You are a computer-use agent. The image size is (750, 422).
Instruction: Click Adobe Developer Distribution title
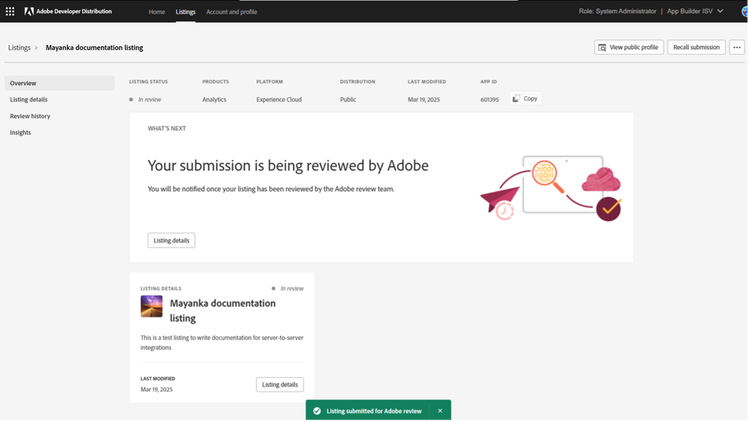[x=74, y=11]
